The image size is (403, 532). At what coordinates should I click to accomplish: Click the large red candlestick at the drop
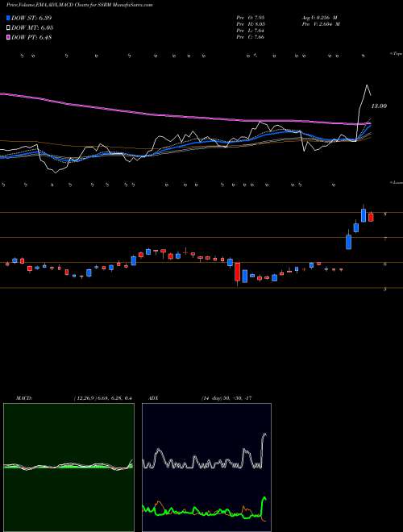(x=238, y=272)
